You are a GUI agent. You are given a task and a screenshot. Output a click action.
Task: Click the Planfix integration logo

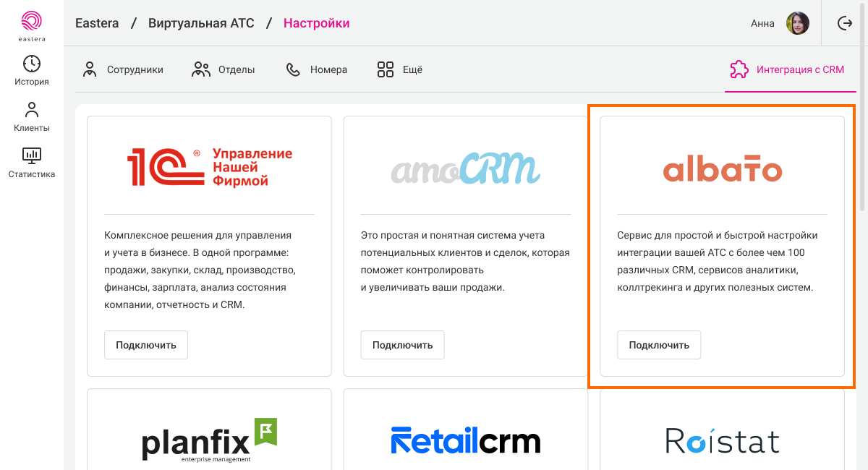pyautogui.click(x=210, y=440)
